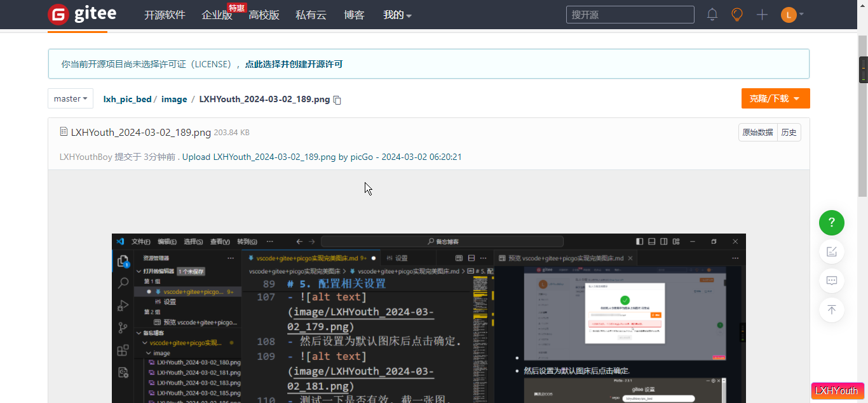The width and height of the screenshot is (868, 403).
Task: Click the 点此选择并创建开源许可 link
Action: (294, 64)
